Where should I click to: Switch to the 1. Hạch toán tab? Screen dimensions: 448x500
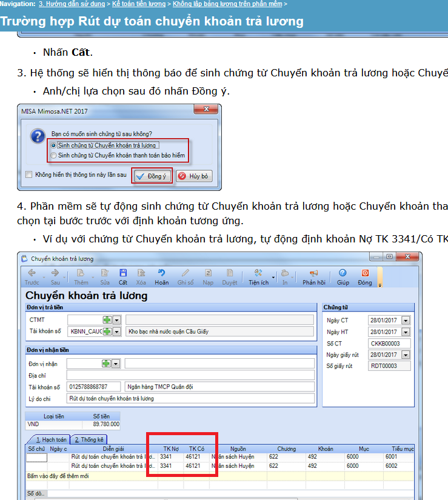(51, 440)
